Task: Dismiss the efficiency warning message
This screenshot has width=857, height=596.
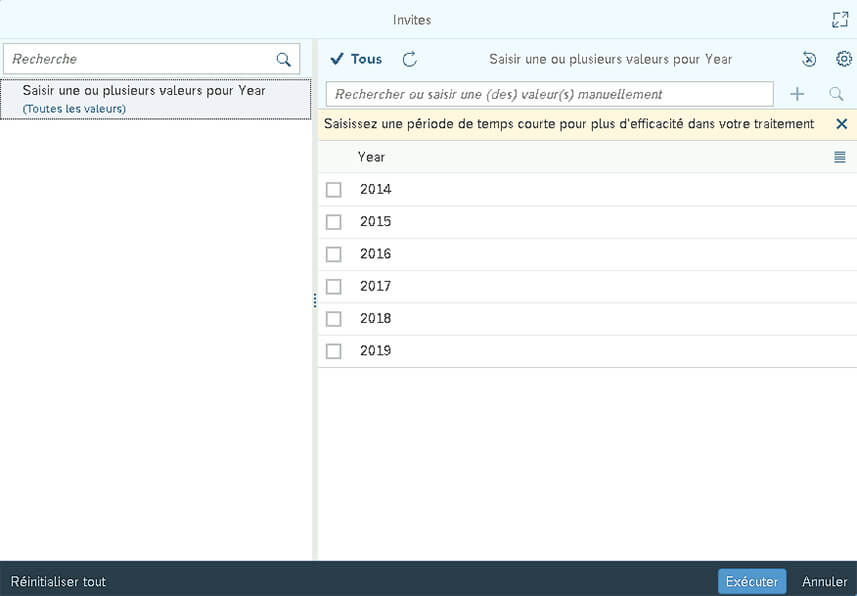Action: coord(841,124)
